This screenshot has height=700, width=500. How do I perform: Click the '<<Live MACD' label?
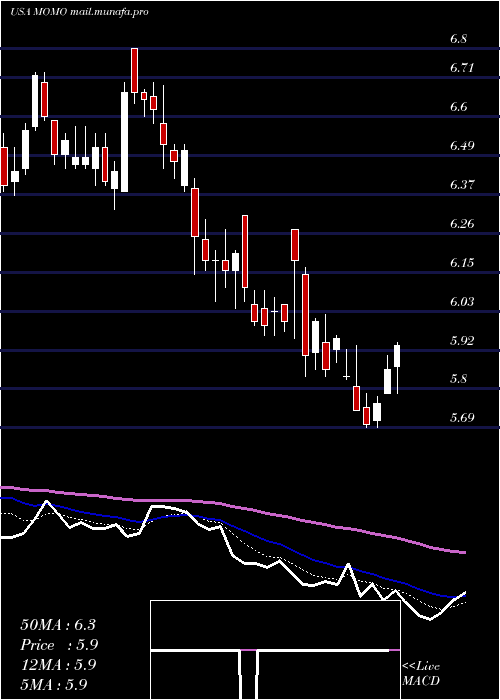pos(421,674)
